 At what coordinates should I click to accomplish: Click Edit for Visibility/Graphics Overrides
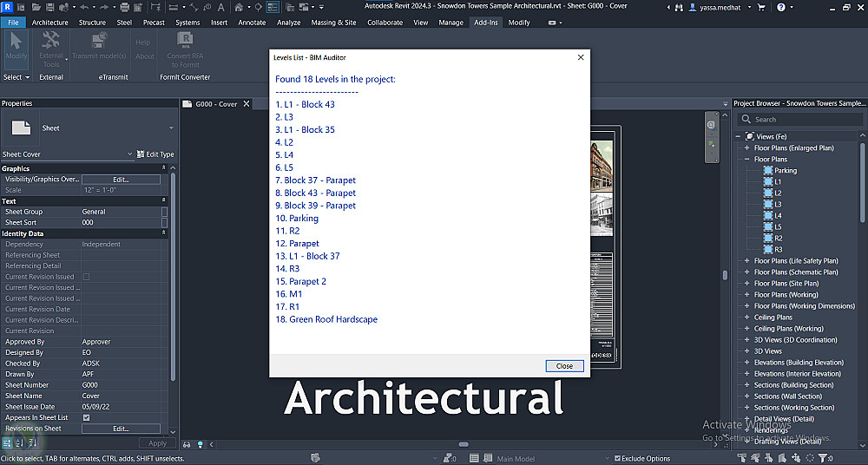[121, 180]
